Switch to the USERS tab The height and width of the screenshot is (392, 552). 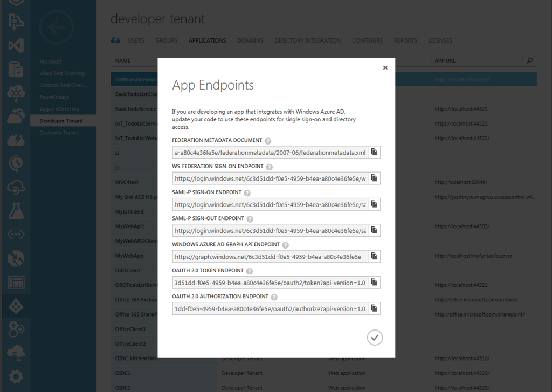pyautogui.click(x=136, y=40)
